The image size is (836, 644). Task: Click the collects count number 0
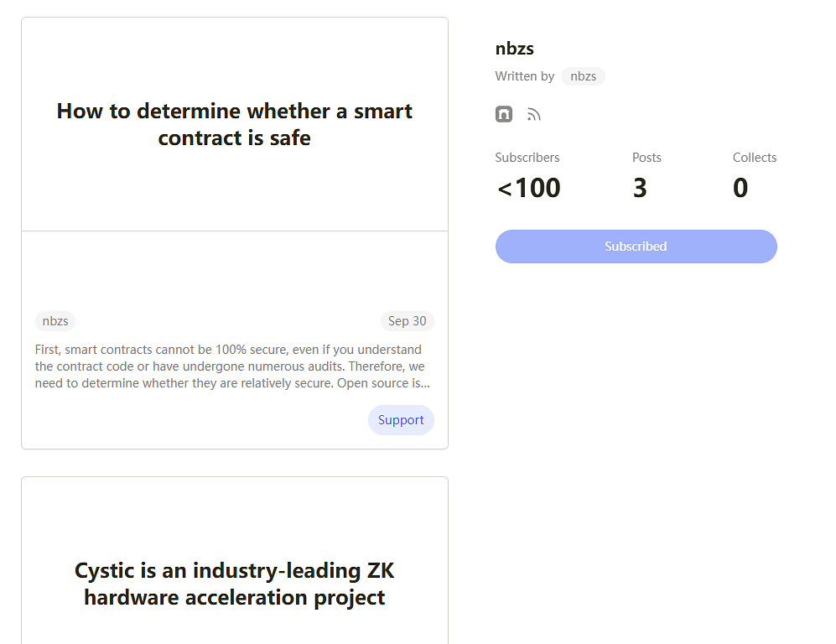click(740, 188)
